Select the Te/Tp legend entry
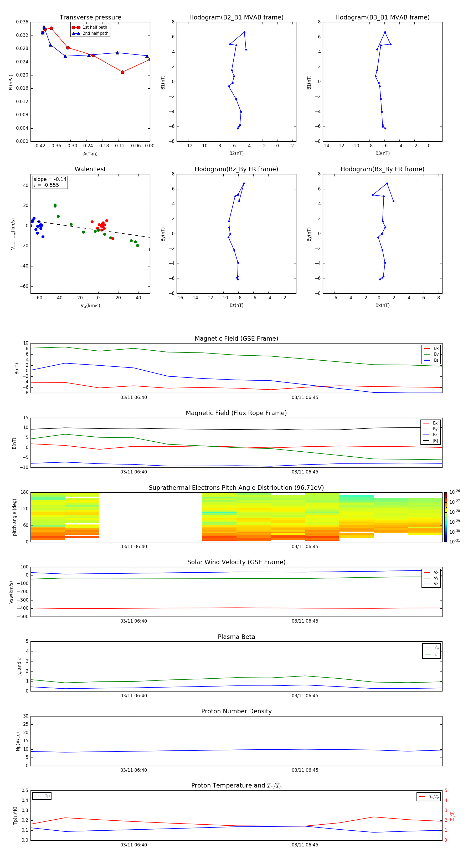473x868 pixels. (x=429, y=796)
